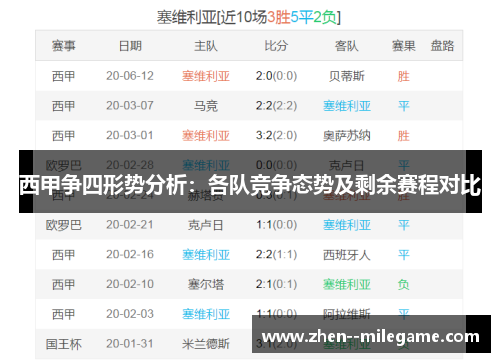Select the date cell 20-02-10
500x362 pixels.
pyautogui.click(x=130, y=284)
